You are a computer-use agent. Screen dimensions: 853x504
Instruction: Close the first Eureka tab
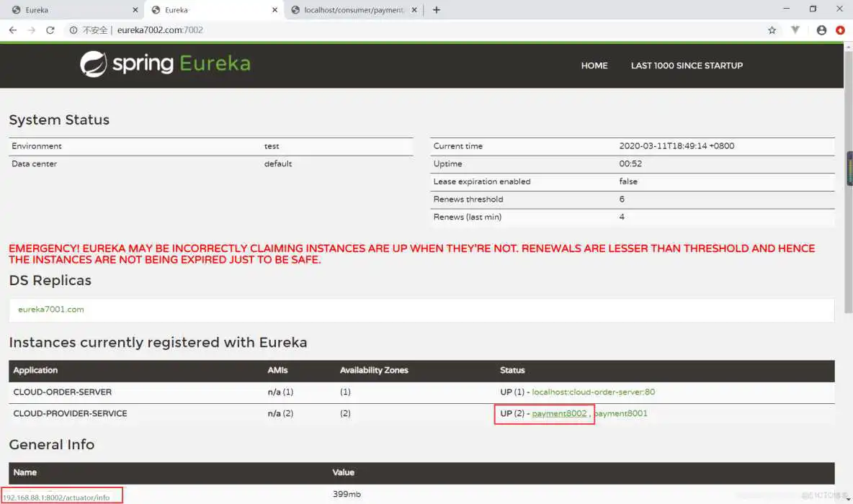135,10
